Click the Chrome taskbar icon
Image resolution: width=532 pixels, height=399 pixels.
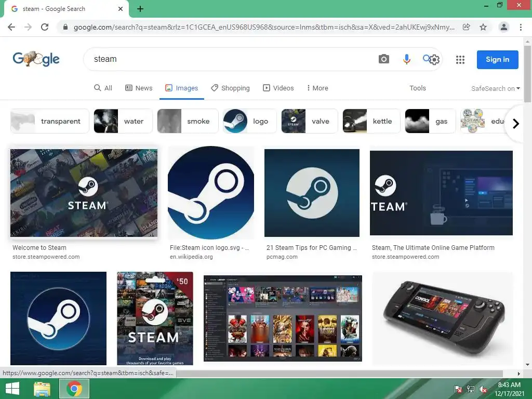coord(74,389)
